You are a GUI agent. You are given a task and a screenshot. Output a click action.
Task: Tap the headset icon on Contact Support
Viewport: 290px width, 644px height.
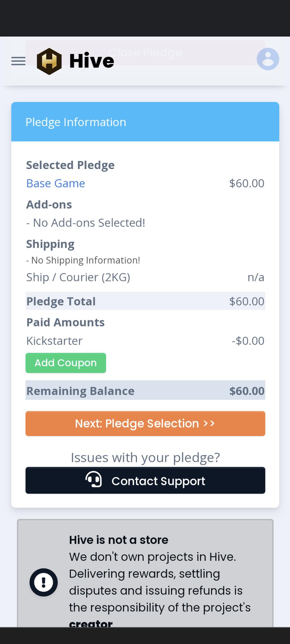[x=94, y=479]
